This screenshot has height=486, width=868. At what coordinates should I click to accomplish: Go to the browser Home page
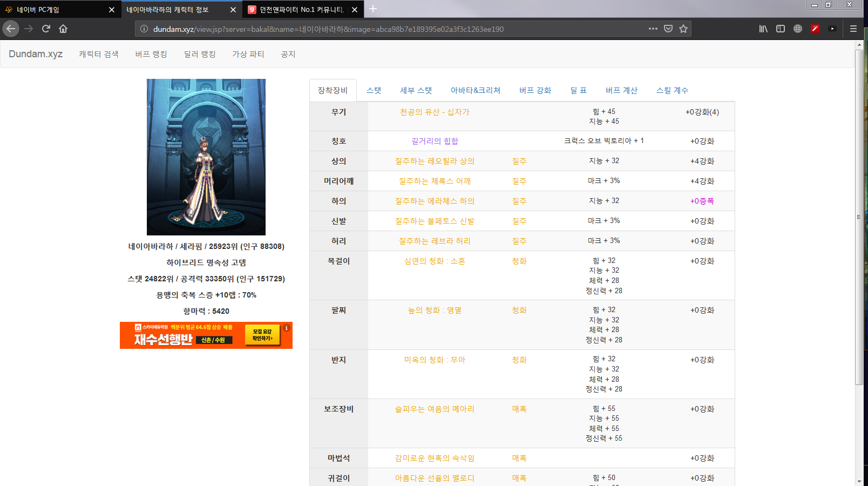pos(63,29)
